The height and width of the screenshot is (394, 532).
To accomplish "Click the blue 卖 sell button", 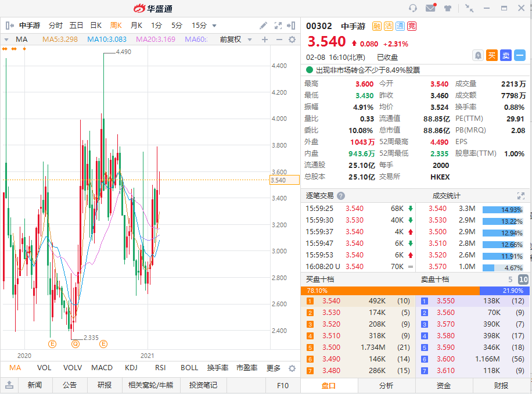I will point(505,55).
